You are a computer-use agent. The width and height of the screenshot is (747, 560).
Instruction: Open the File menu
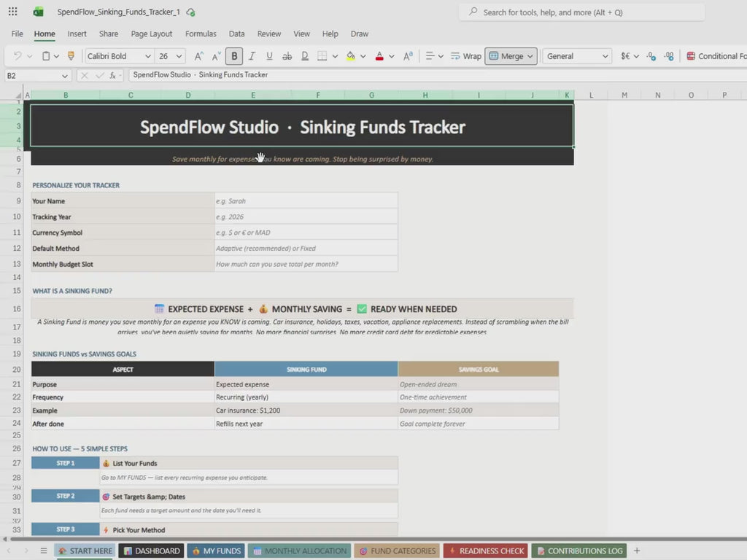click(18, 34)
